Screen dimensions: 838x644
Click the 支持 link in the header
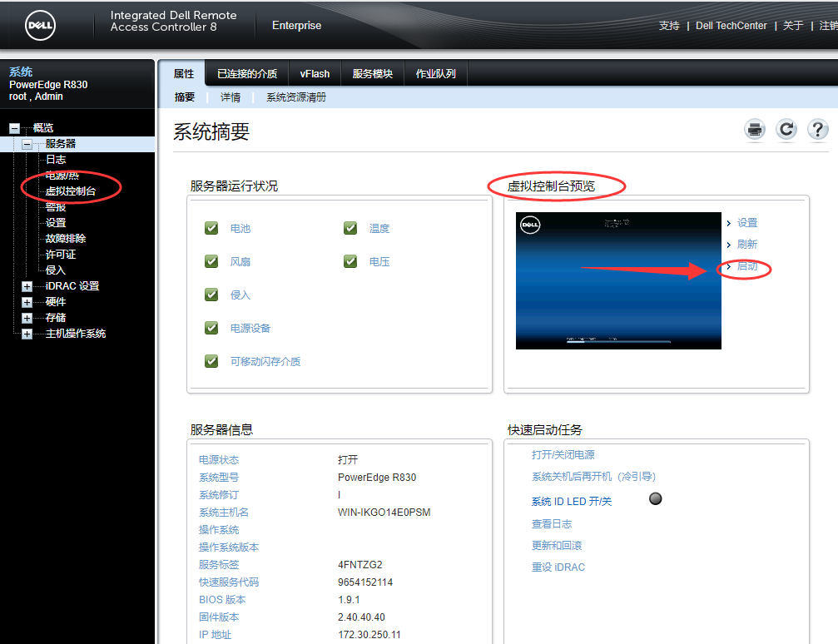pos(669,25)
